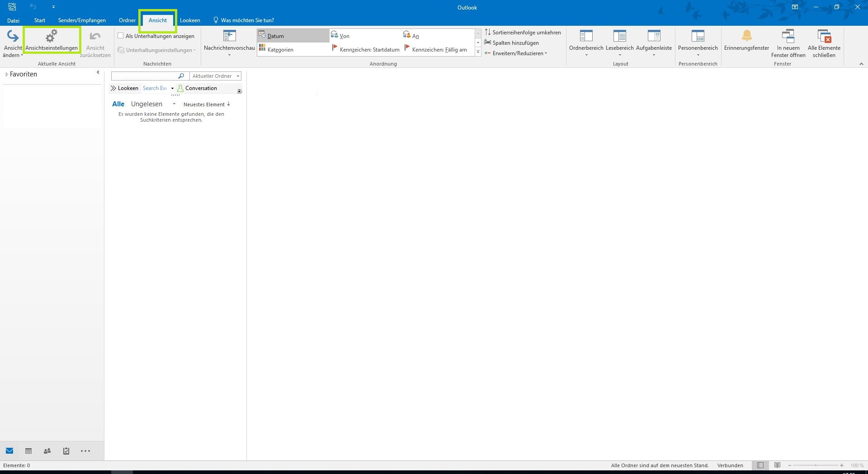Click into mailbox search field

point(144,76)
